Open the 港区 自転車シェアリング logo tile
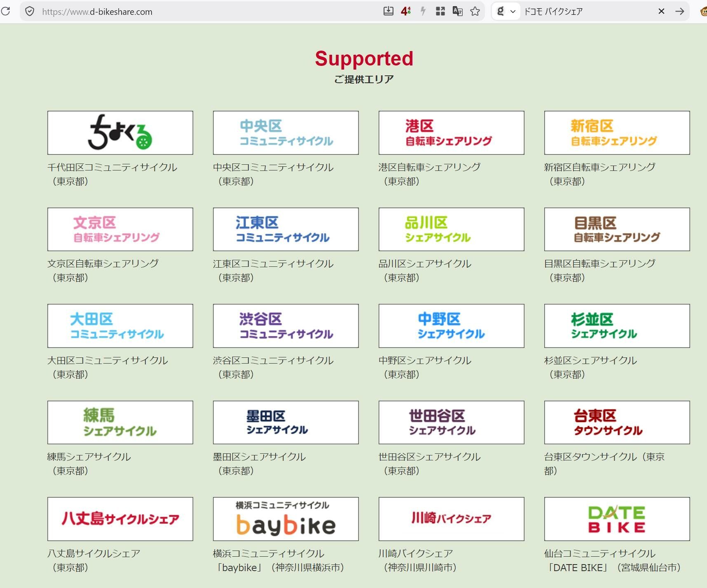 tap(452, 133)
